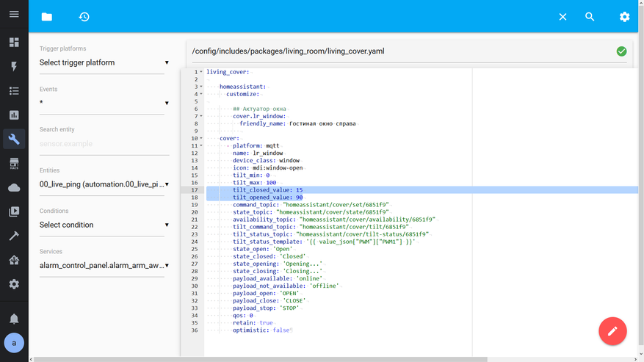The width and height of the screenshot is (644, 362).
Task: Open the file browser folder icon
Action: tap(47, 17)
